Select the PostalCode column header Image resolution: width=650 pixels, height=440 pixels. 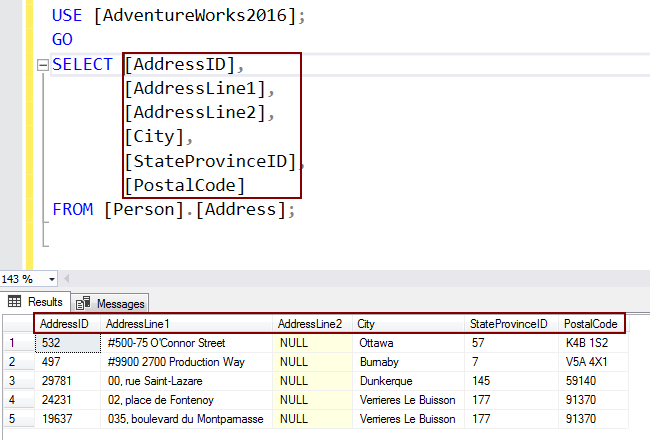click(x=590, y=324)
